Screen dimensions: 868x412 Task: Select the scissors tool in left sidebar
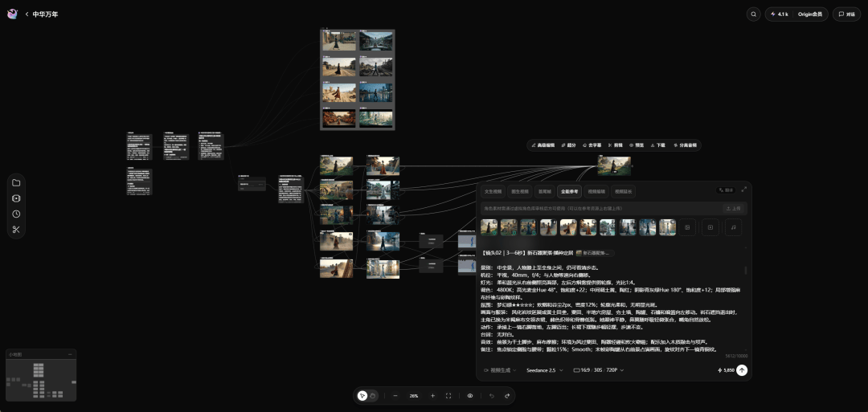16,230
